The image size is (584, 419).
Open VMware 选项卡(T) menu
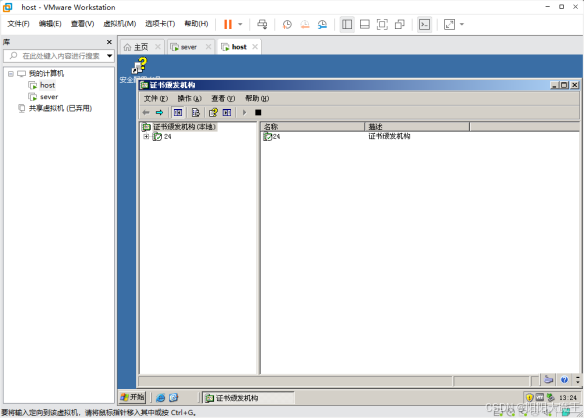click(160, 24)
